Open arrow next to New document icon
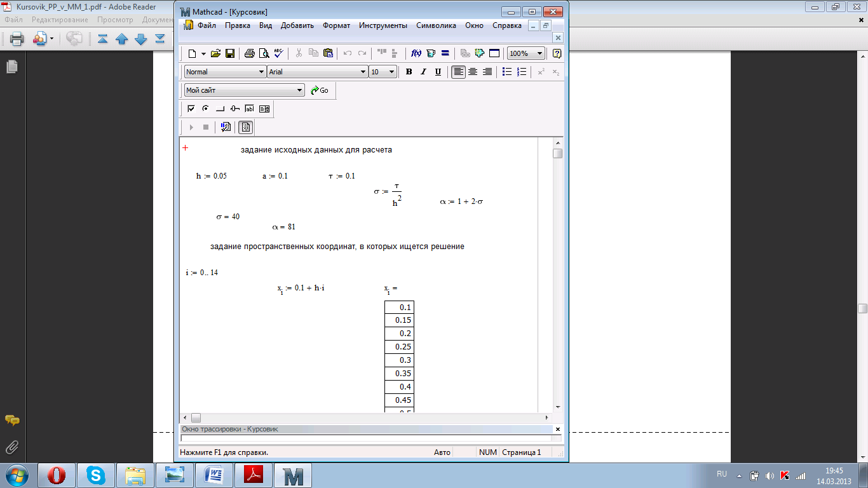Image resolution: width=868 pixels, height=488 pixels. tap(203, 53)
